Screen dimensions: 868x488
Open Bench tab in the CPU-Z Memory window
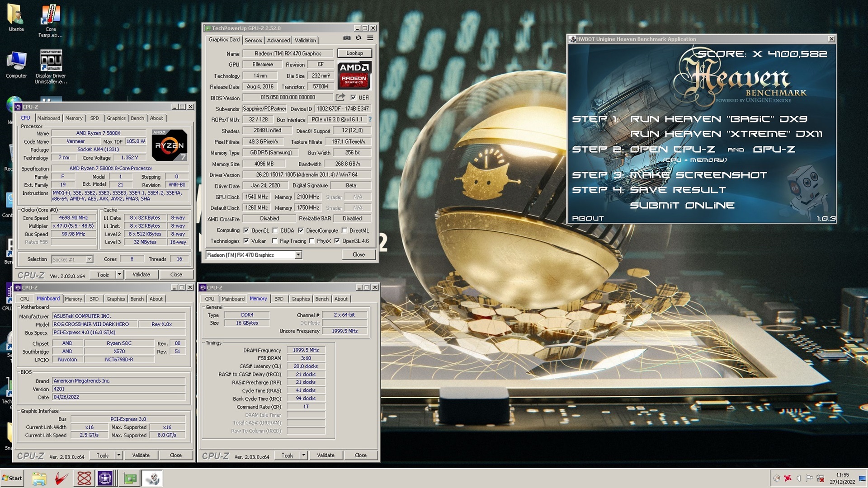tap(322, 299)
